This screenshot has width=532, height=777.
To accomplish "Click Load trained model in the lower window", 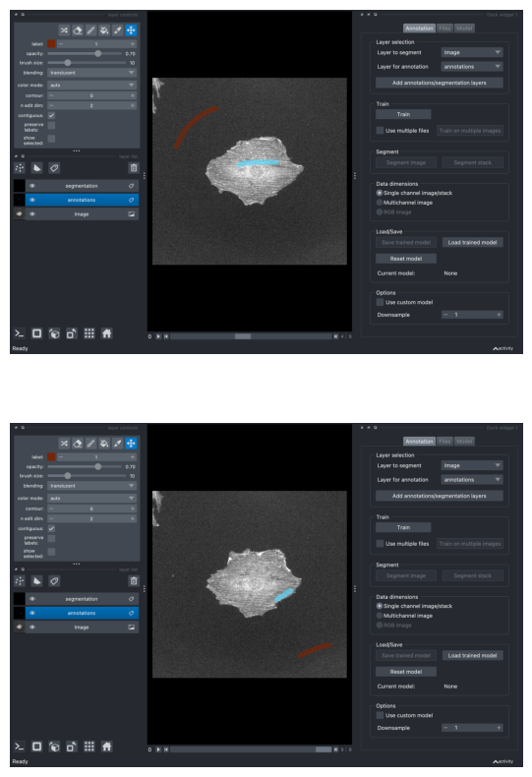I will click(472, 656).
